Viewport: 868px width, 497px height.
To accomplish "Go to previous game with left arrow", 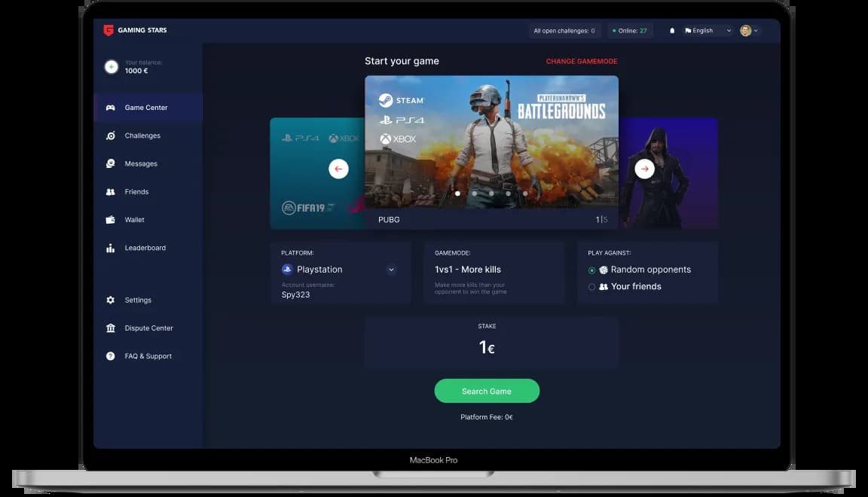I will (x=338, y=169).
